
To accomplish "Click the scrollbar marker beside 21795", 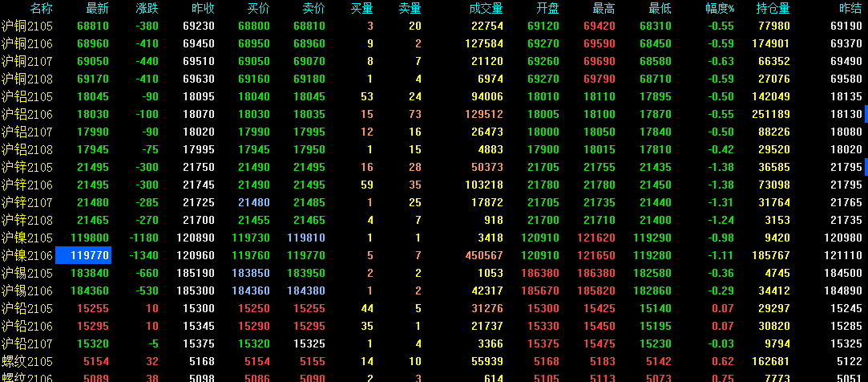I will tap(866, 166).
